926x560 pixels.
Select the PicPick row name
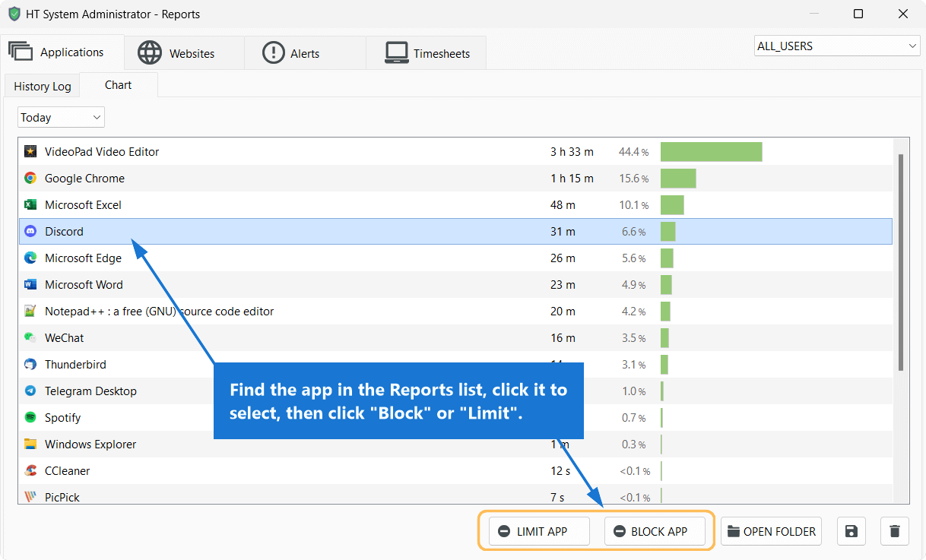point(62,497)
